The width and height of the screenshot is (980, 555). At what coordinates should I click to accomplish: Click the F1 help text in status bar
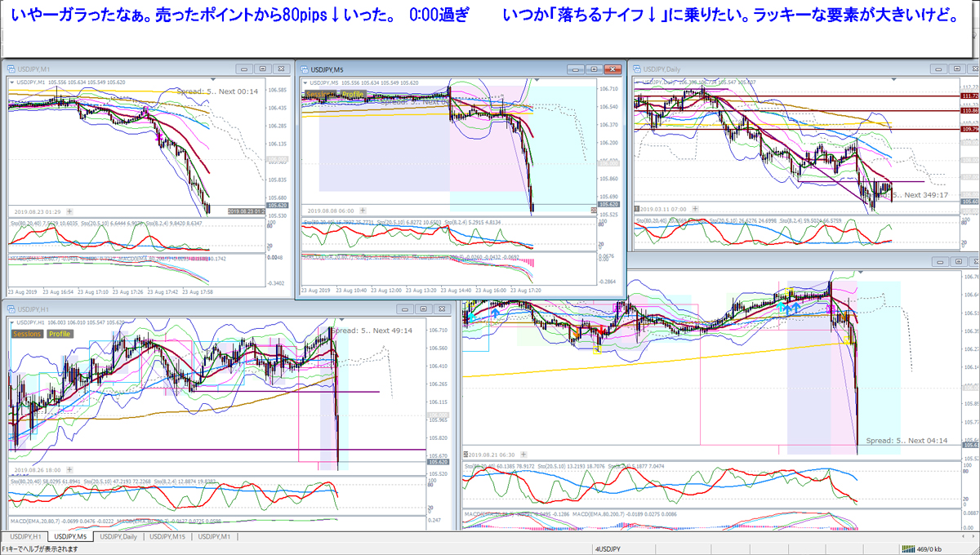40,548
